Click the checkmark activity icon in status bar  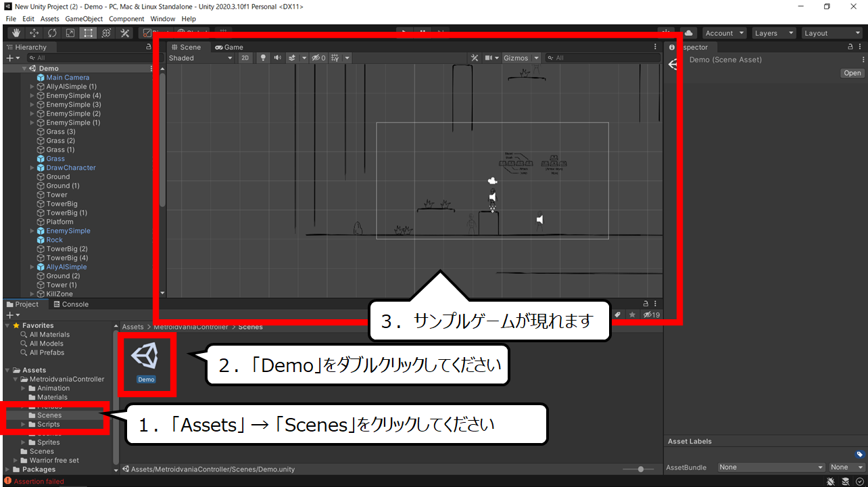coord(859,482)
